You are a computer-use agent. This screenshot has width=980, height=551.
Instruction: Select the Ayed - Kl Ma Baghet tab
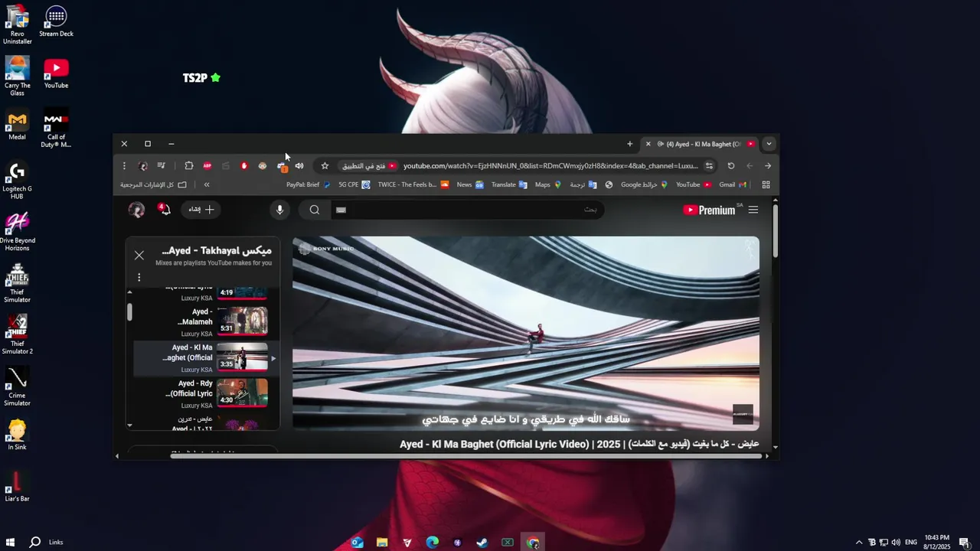click(x=700, y=144)
